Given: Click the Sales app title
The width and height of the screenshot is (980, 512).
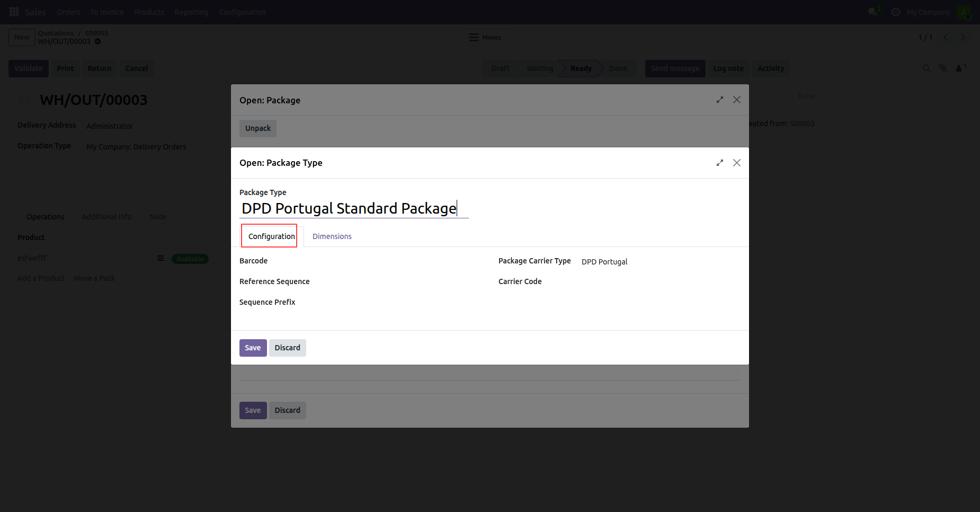Looking at the screenshot, I should (x=35, y=12).
